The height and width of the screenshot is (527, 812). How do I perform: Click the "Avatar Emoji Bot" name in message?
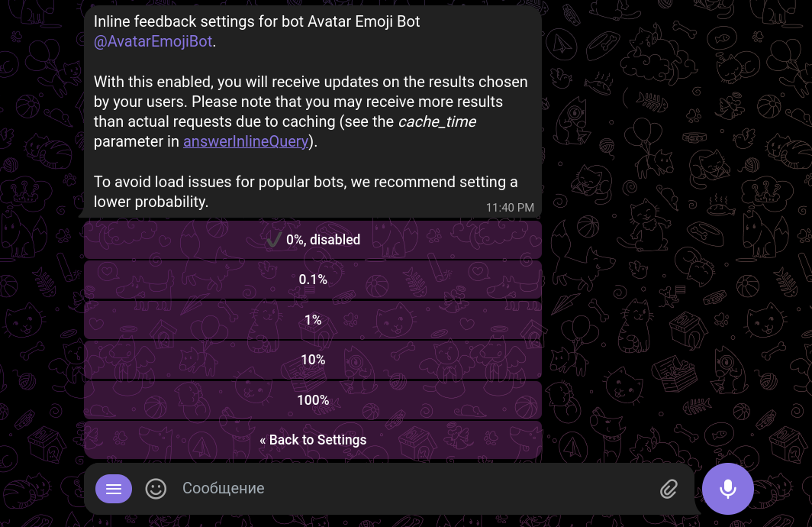[363, 21]
